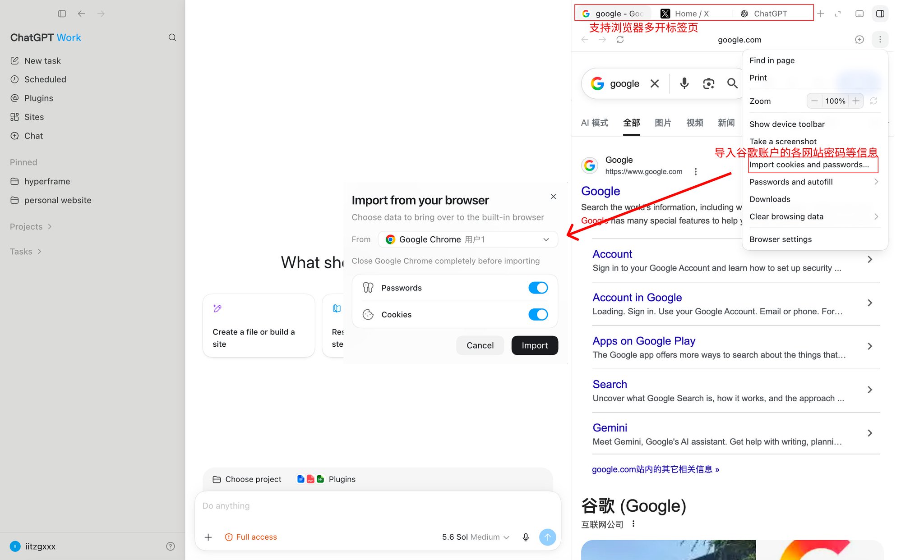
Task: Open help question mark icon
Action: pyautogui.click(x=171, y=546)
